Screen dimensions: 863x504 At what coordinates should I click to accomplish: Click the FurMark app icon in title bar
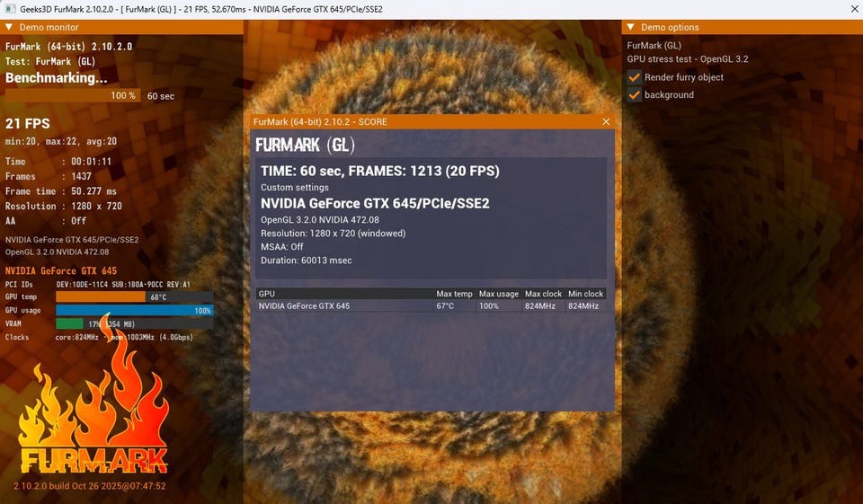point(10,9)
